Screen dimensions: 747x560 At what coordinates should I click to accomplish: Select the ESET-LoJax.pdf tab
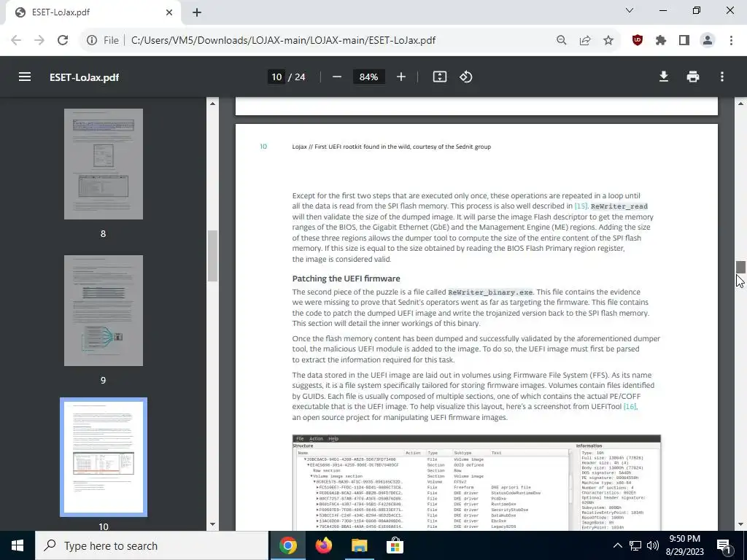click(93, 12)
